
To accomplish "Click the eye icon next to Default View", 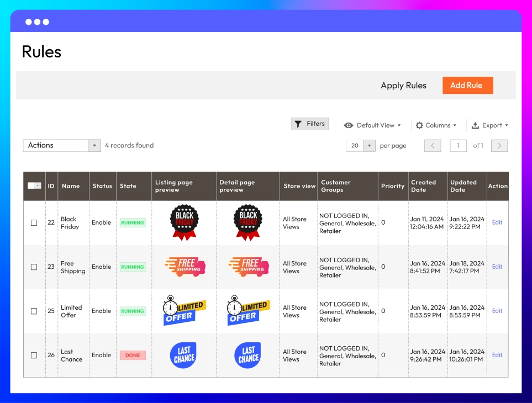I will tap(348, 125).
